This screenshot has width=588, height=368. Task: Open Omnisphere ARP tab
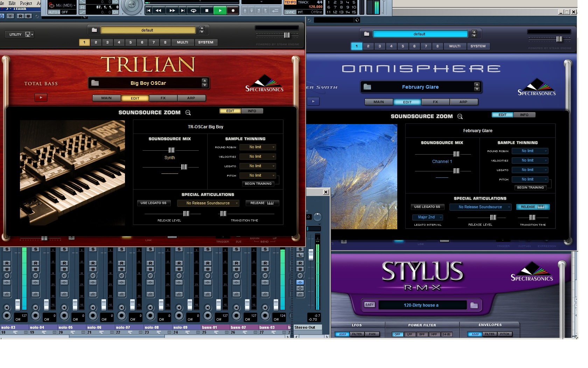(463, 102)
